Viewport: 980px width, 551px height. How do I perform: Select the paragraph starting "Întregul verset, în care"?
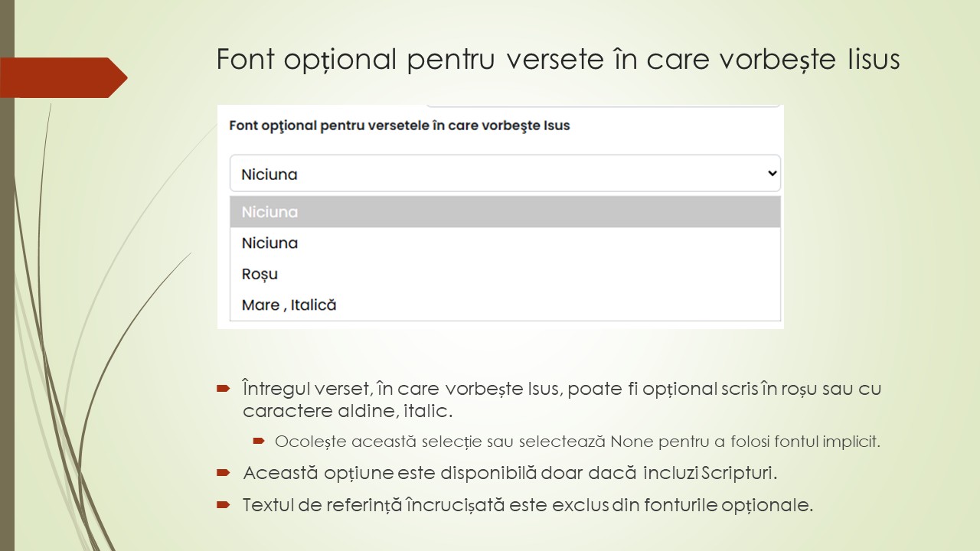click(562, 399)
